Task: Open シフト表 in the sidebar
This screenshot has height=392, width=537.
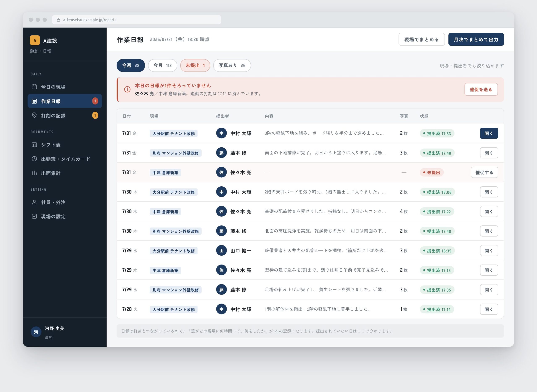Action: [65, 145]
